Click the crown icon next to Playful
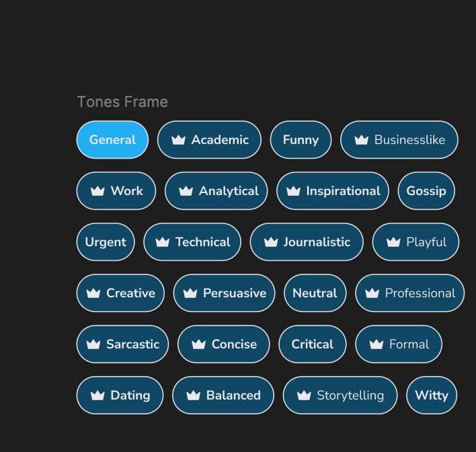Screen dimensions: 476x452 [x=393, y=242]
